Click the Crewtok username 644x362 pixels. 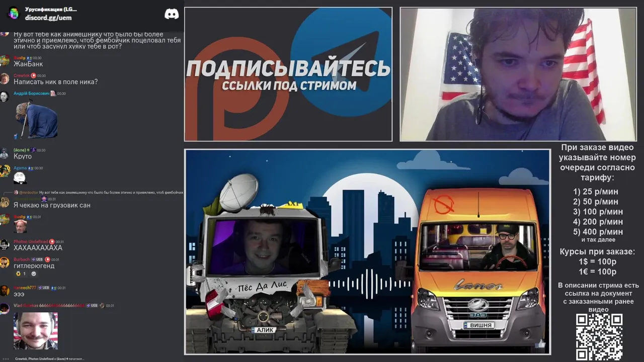point(22,75)
